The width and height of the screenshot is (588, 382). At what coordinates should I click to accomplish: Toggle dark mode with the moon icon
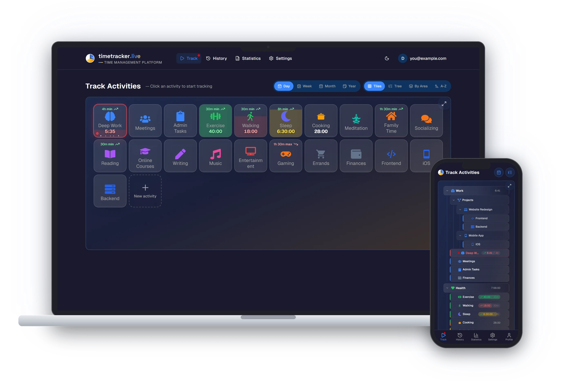[x=387, y=58]
